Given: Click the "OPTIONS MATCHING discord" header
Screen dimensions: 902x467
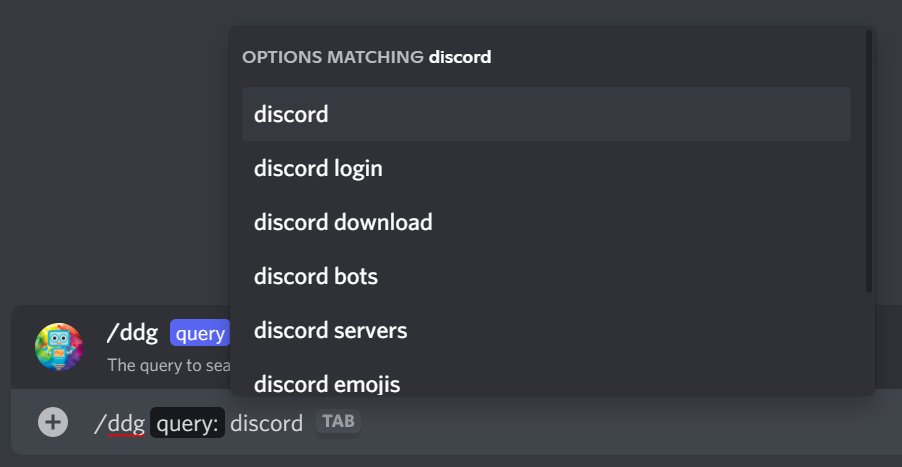Looking at the screenshot, I should point(366,57).
